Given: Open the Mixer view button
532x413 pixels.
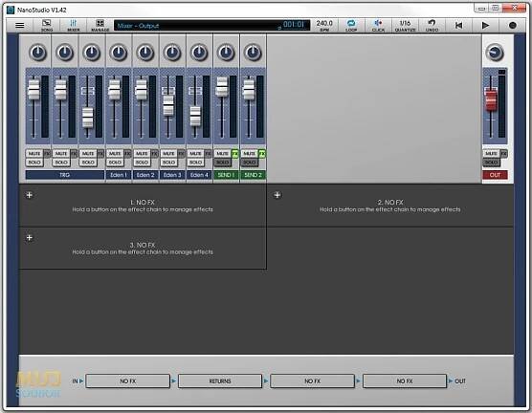Looking at the screenshot, I should click(x=74, y=25).
